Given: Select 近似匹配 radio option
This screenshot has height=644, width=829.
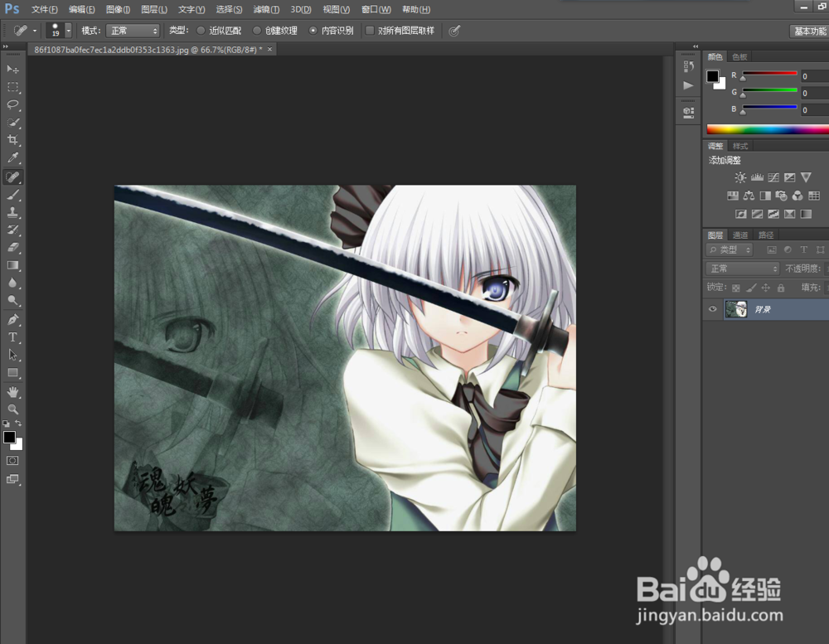Looking at the screenshot, I should tap(201, 31).
